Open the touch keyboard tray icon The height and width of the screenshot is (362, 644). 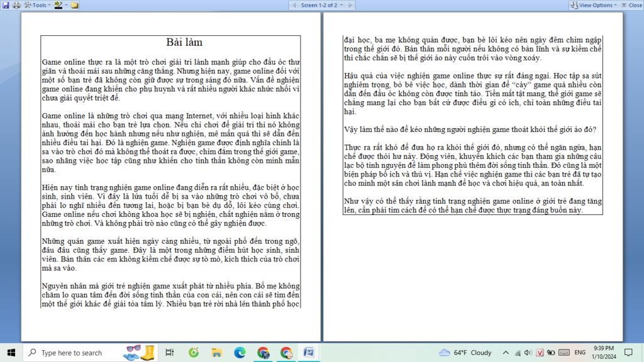(x=564, y=353)
